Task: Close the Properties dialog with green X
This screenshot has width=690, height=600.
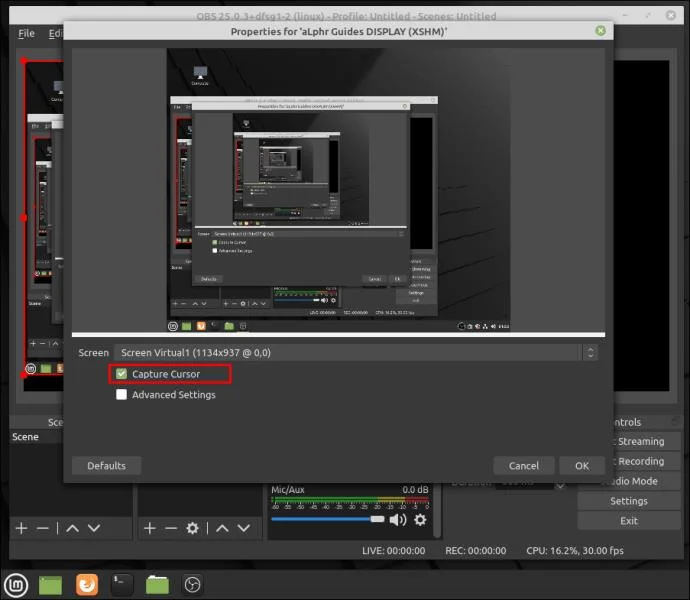Action: tap(601, 31)
